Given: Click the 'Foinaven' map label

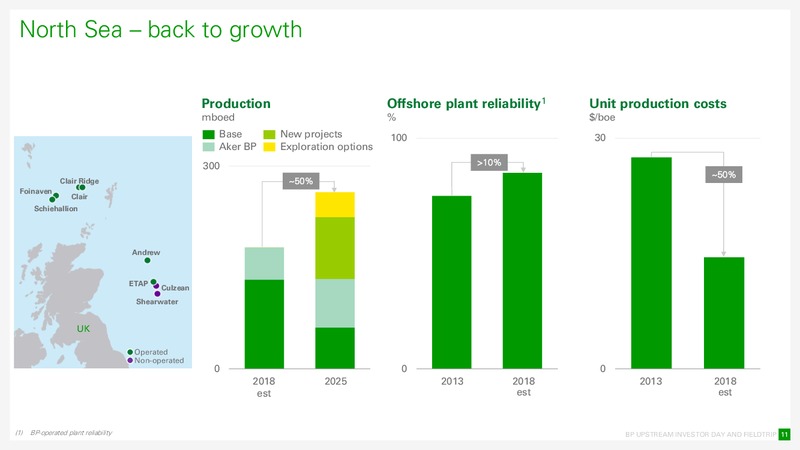Looking at the screenshot, I should click(x=36, y=191).
